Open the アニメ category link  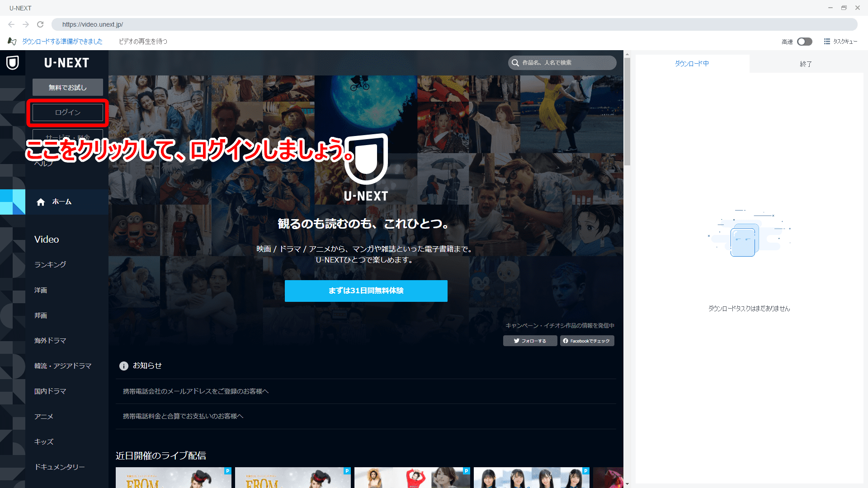(x=43, y=416)
